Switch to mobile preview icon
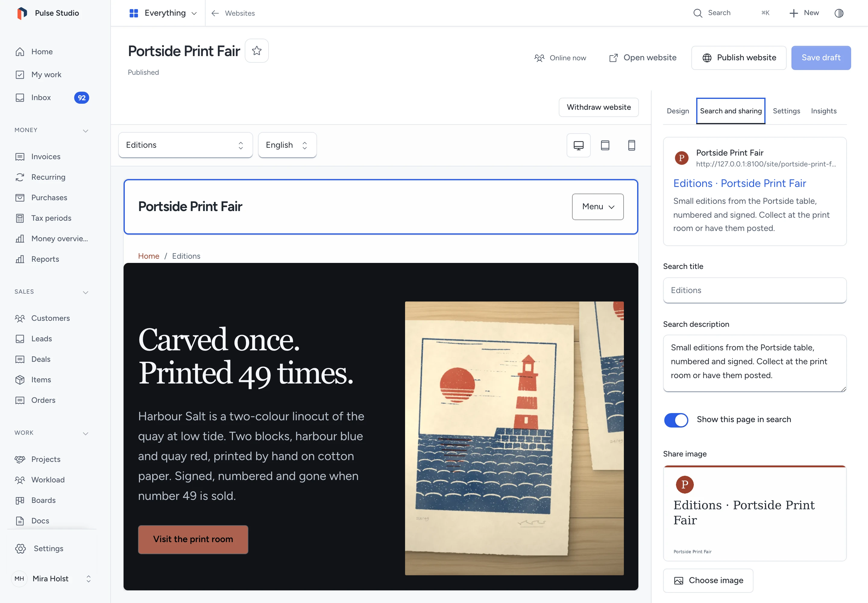Image resolution: width=868 pixels, height=603 pixels. coord(631,145)
